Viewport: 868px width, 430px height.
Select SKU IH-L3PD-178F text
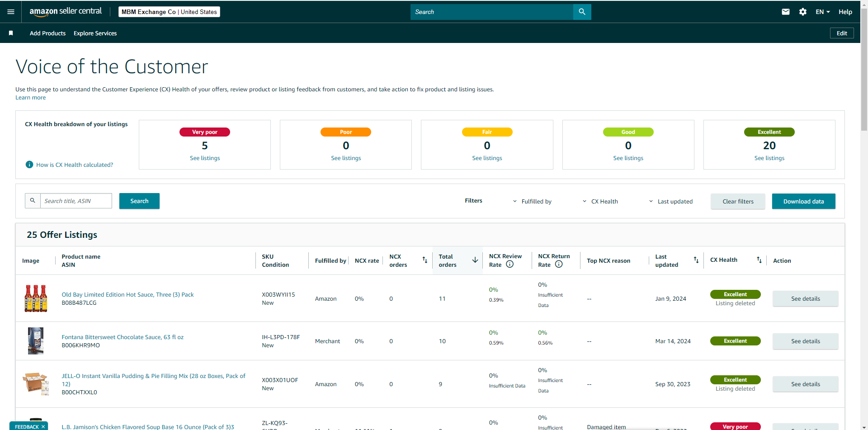[x=281, y=337]
